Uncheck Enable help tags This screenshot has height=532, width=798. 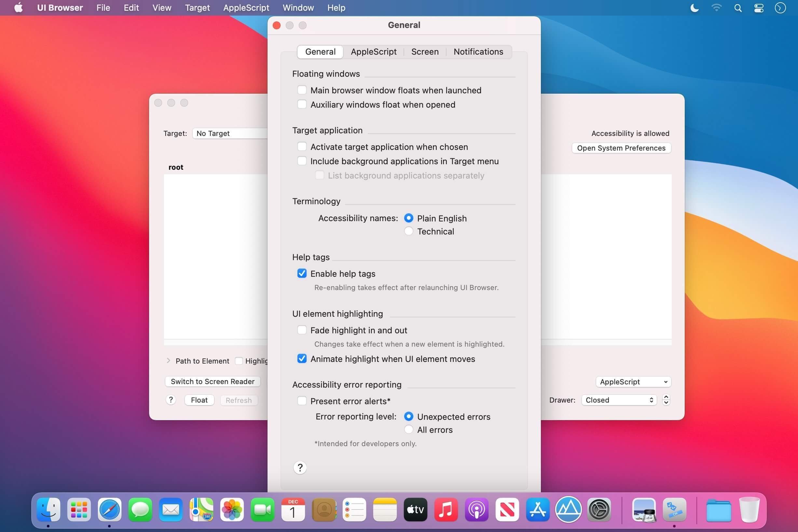[302, 273]
